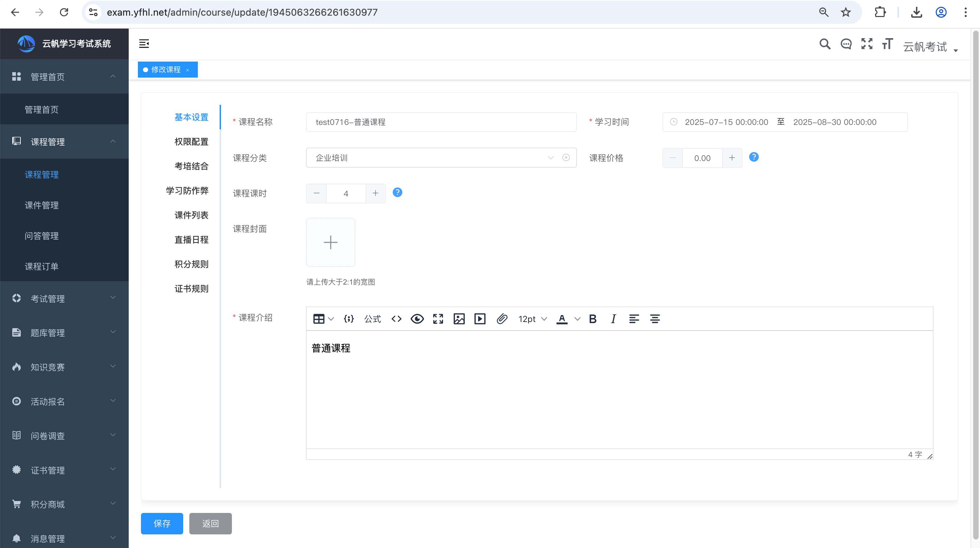Expand 题库管理 sidebar menu
Screen dimensions: 980x548
(x=64, y=333)
